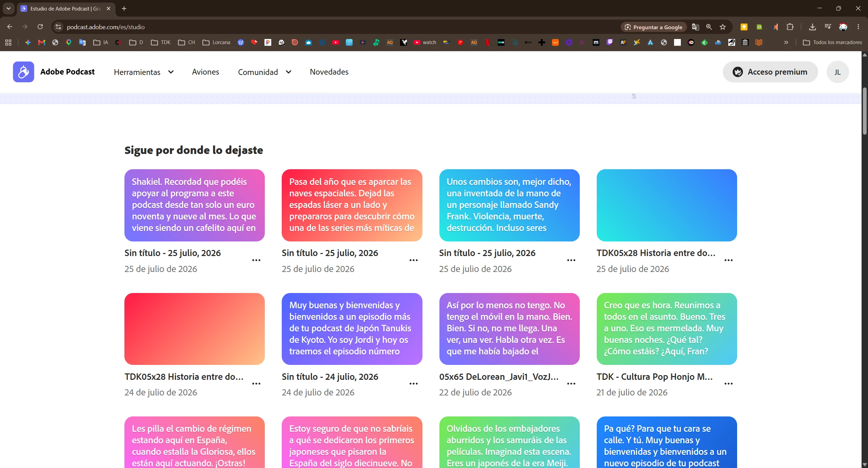Open options for Sandy Frank project
The width and height of the screenshot is (868, 468).
point(571,260)
